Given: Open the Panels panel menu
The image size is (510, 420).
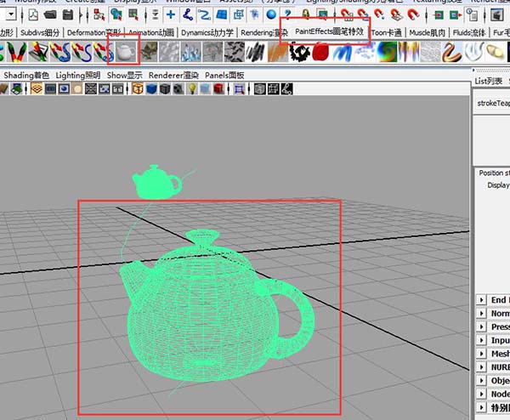Looking at the screenshot, I should pyautogui.click(x=224, y=75).
